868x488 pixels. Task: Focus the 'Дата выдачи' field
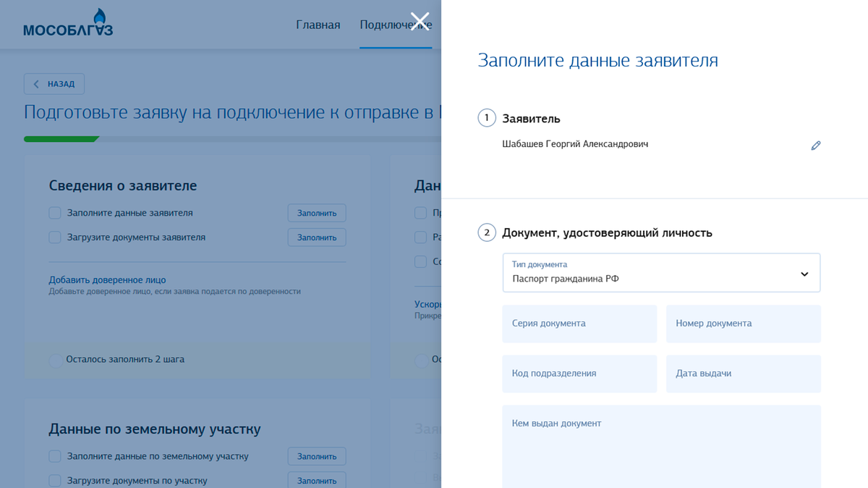744,374
